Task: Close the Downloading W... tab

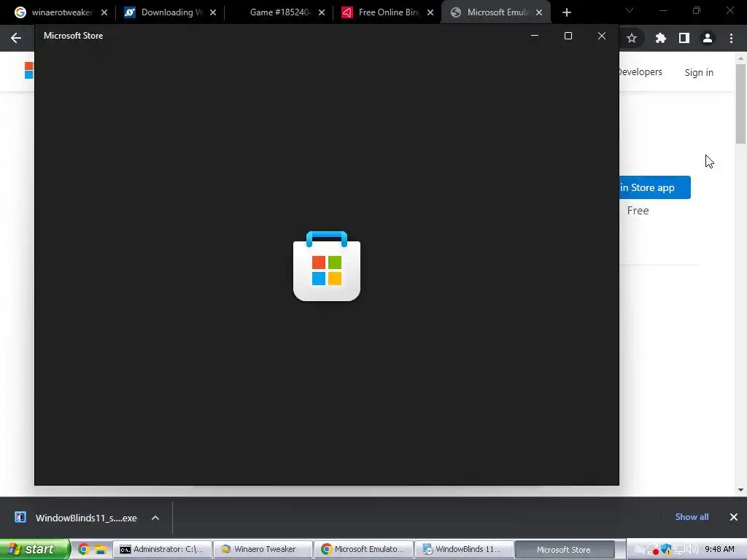Action: pyautogui.click(x=213, y=12)
